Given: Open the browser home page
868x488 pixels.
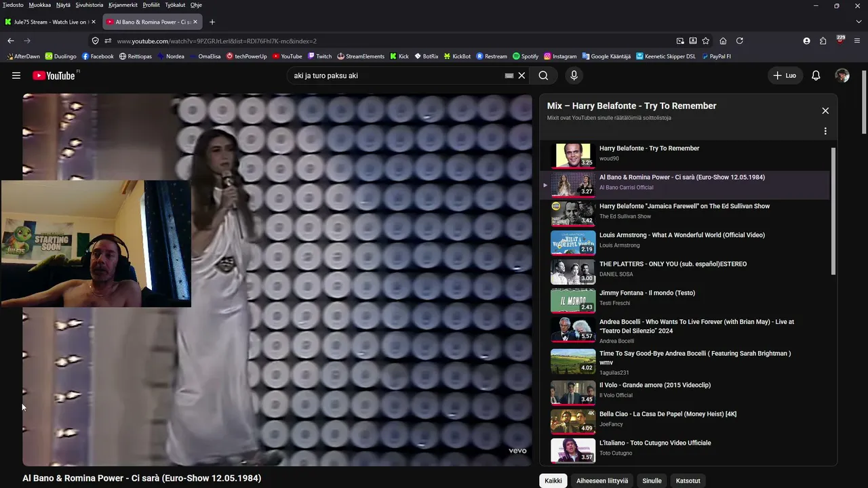Looking at the screenshot, I should 723,41.
